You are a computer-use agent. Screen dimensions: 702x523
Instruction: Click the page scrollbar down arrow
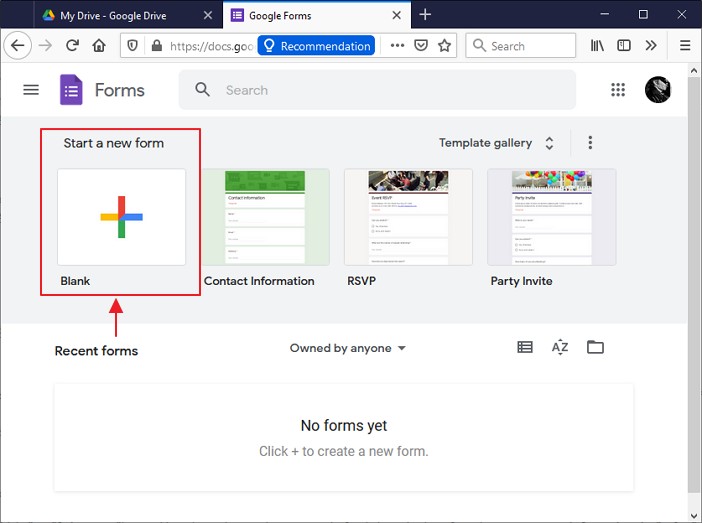694,516
